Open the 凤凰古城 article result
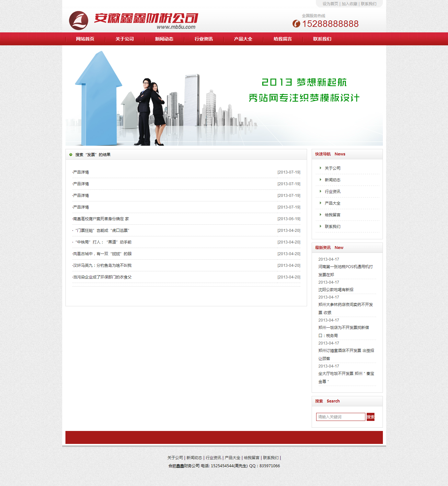Screen dimensions: 448x486 coord(102,254)
